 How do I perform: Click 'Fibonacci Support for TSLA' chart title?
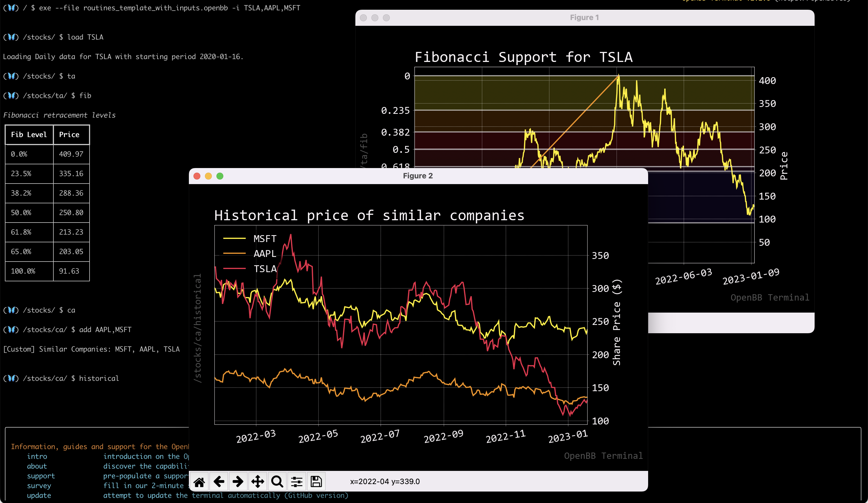[x=524, y=57]
